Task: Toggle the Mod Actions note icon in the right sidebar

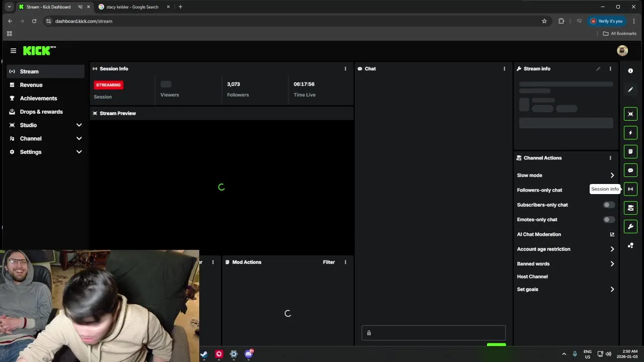Action: pos(630,151)
